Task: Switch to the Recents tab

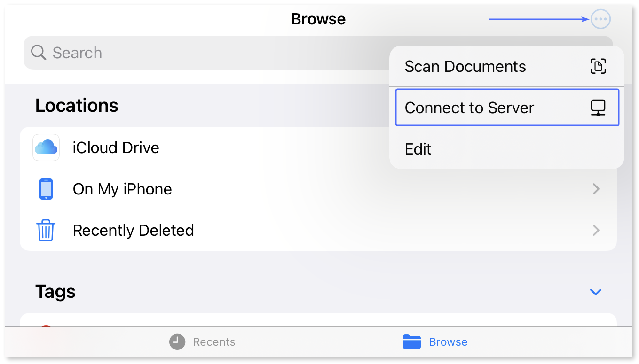Action: 202,342
